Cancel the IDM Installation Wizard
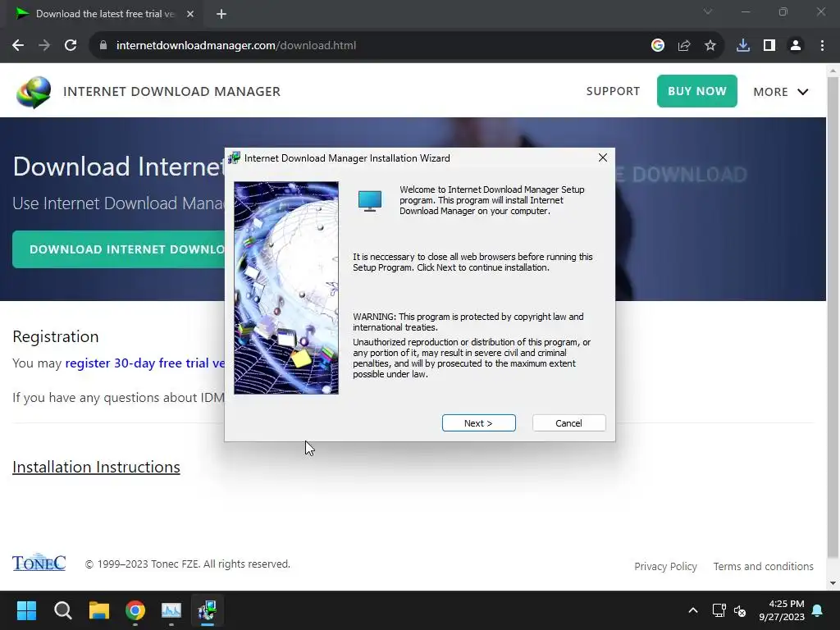The height and width of the screenshot is (630, 840). [569, 422]
